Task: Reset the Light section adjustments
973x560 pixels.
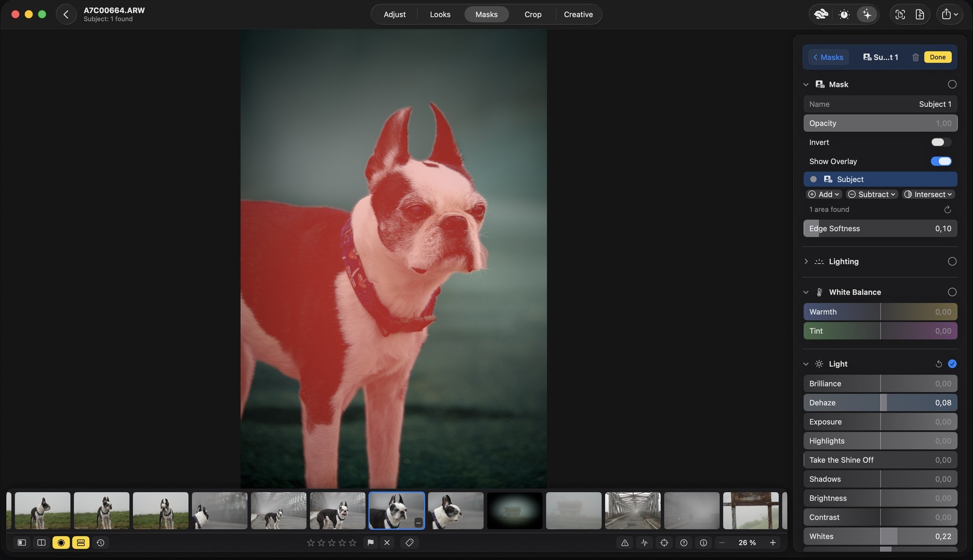Action: point(938,364)
